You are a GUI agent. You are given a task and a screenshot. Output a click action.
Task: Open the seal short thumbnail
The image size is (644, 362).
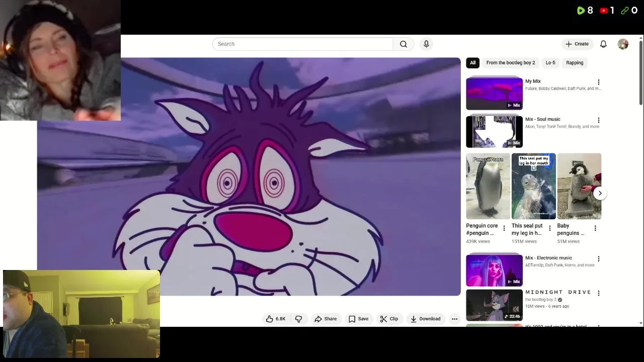click(x=533, y=187)
